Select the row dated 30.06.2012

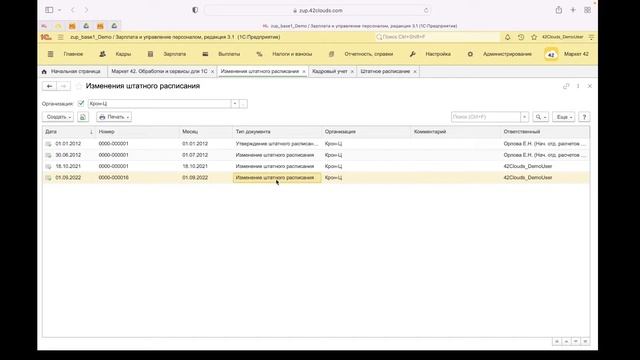coord(316,155)
